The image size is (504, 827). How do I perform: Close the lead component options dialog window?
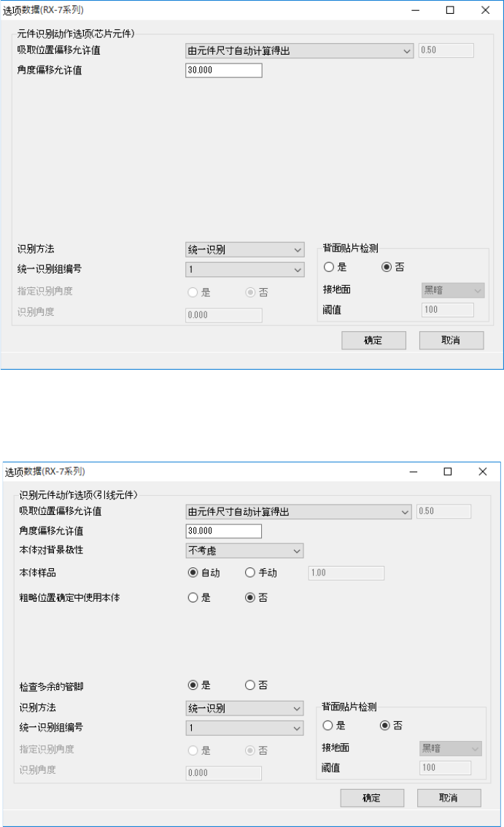coord(483,472)
